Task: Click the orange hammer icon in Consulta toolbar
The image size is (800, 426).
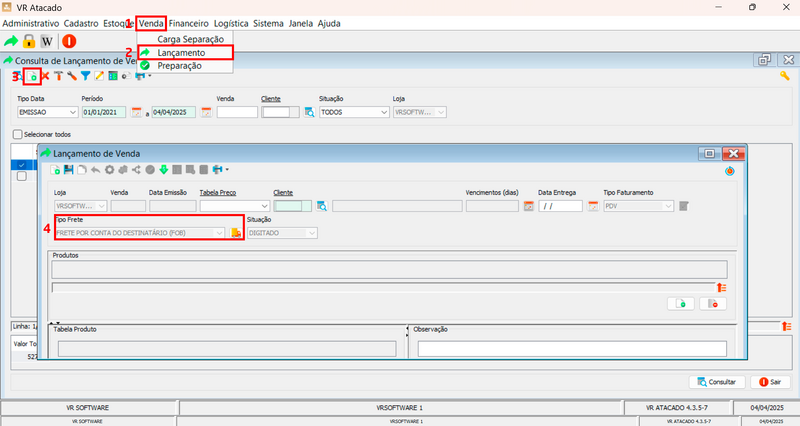Action: (58, 76)
